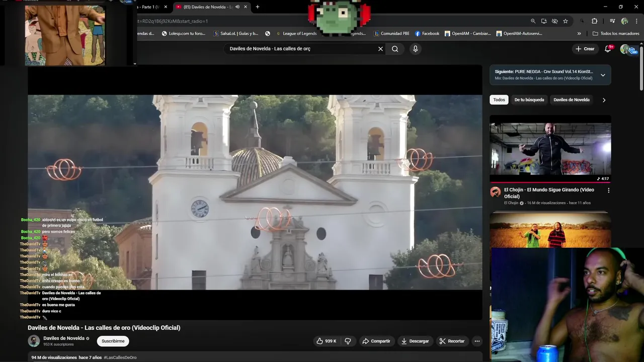The image size is (644, 362).
Task: Open El Chojin video thumbnail
Action: coord(550,149)
